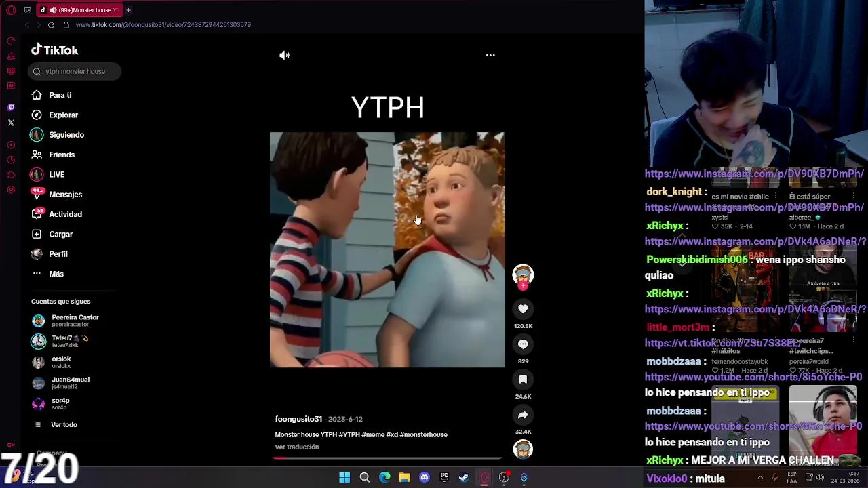868x488 pixels.
Task: Click the #monsterhouse hashtag
Action: 424,434
